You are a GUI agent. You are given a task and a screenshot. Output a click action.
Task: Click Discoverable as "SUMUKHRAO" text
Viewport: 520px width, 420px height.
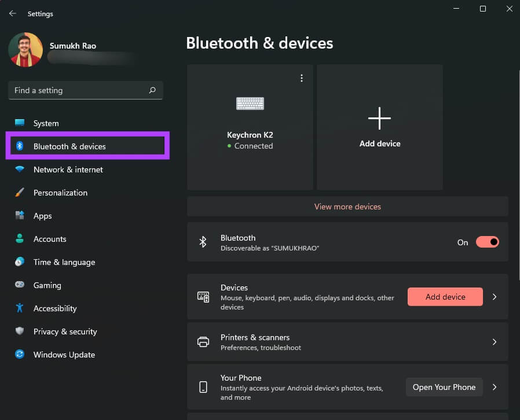[270, 248]
